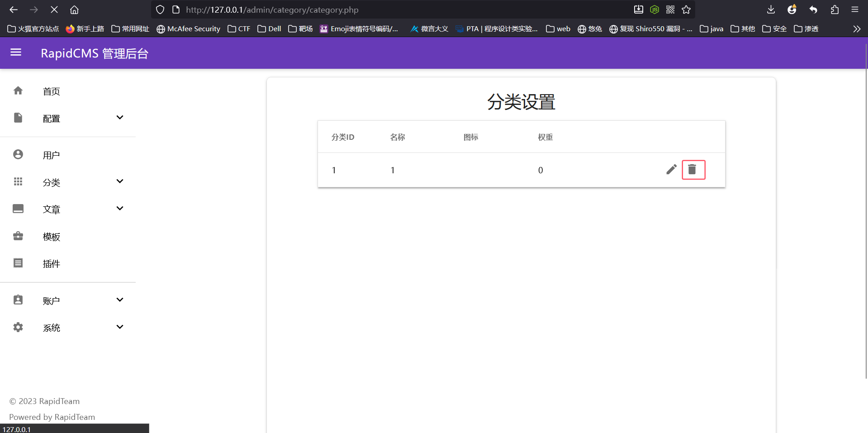Click the pencil edit icon in category row
This screenshot has height=433, width=868.
pyautogui.click(x=671, y=170)
